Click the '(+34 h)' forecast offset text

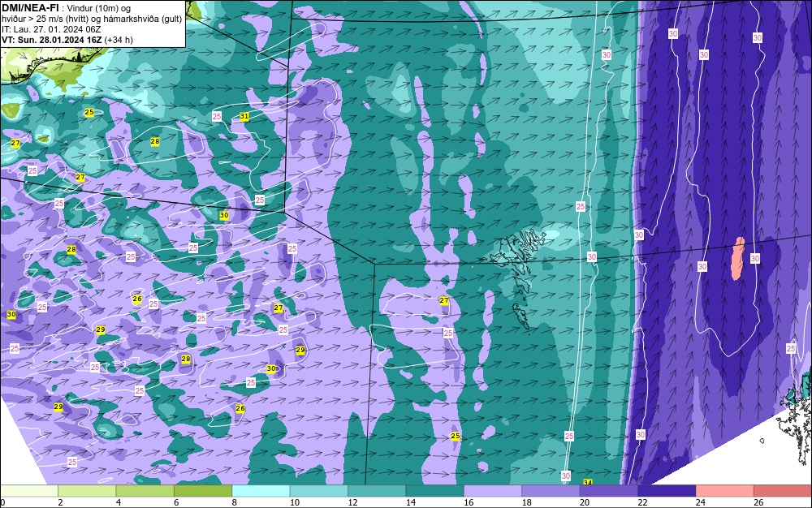click(x=119, y=40)
